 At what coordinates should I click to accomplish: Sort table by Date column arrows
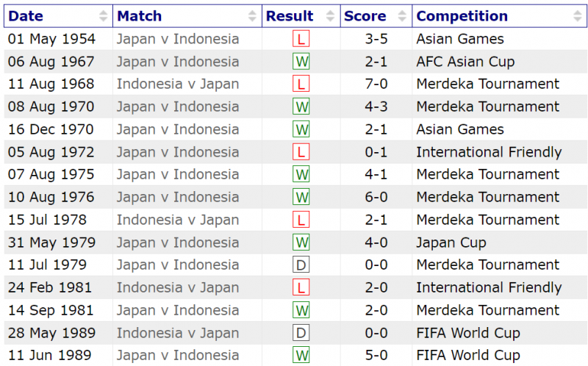pyautogui.click(x=104, y=16)
